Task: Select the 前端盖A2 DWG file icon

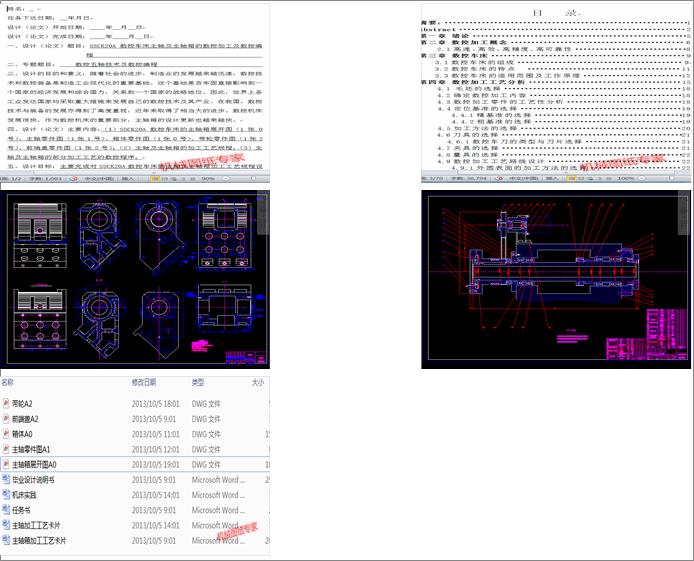Action: point(6,419)
